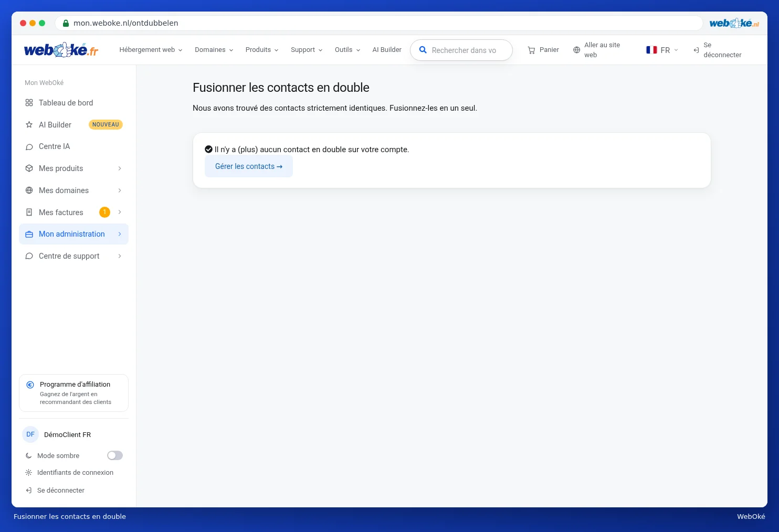Open the FR language selector
Viewport: 779px width, 532px height.
[x=662, y=50]
